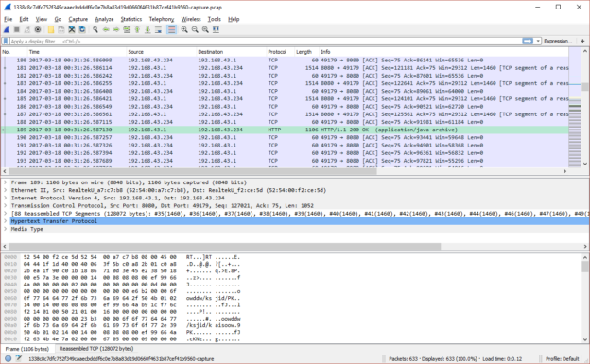Open a capture file folder icon
Screen dimensions: 590x364
(51, 29)
